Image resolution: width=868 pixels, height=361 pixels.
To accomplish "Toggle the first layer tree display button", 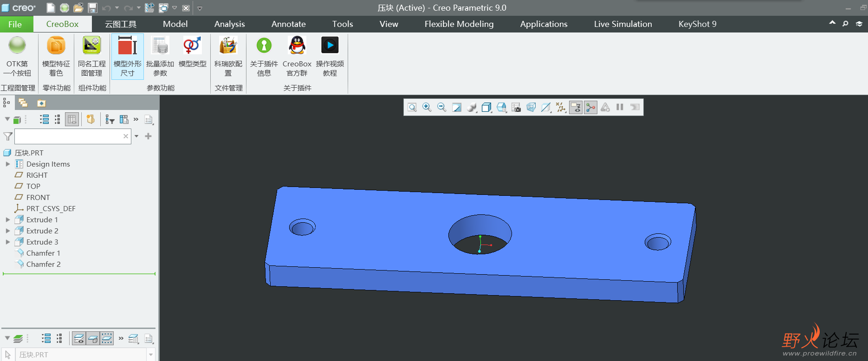I will pos(79,339).
